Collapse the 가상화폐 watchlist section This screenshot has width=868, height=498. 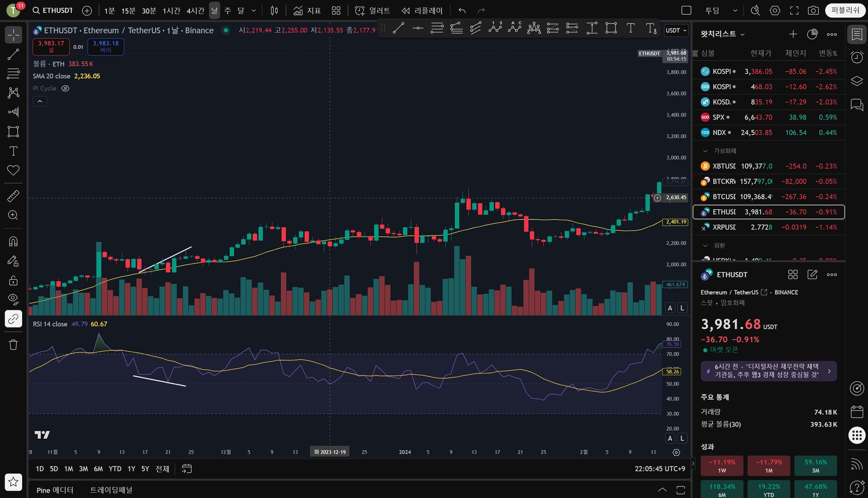tap(705, 151)
